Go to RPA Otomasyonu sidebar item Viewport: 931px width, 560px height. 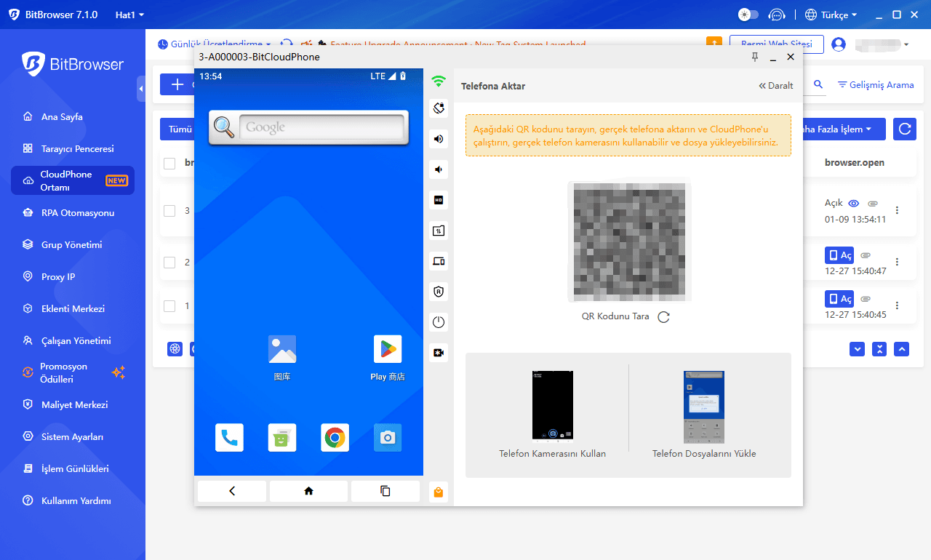(x=77, y=213)
